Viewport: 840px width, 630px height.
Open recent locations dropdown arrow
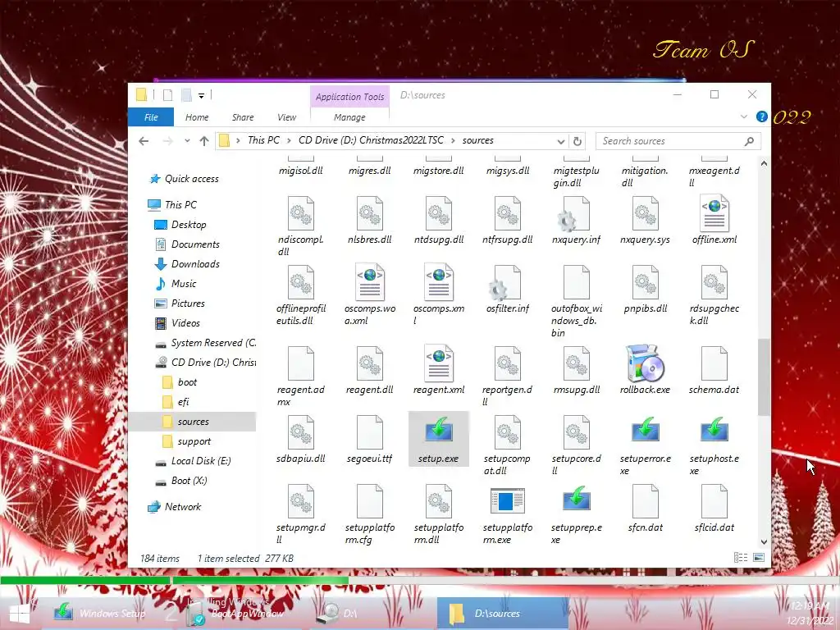(x=186, y=141)
